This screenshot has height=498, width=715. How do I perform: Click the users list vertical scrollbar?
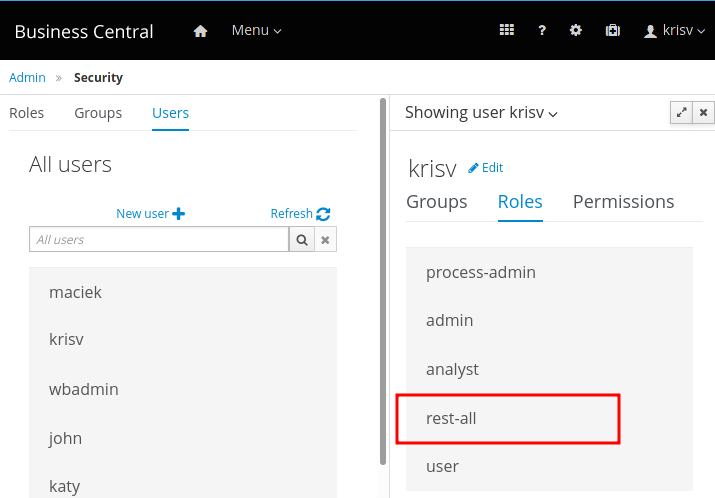(383, 281)
